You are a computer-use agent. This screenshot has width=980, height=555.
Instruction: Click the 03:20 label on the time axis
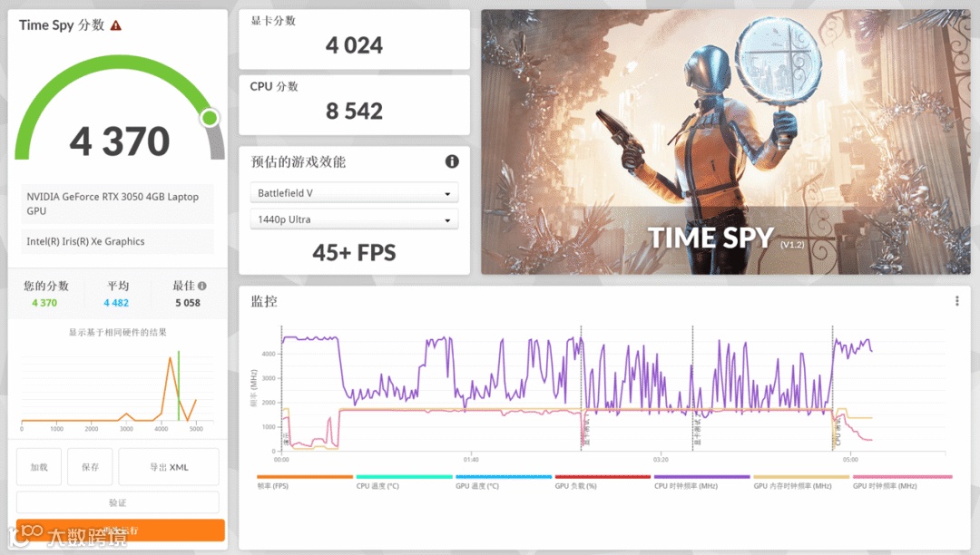(661, 460)
